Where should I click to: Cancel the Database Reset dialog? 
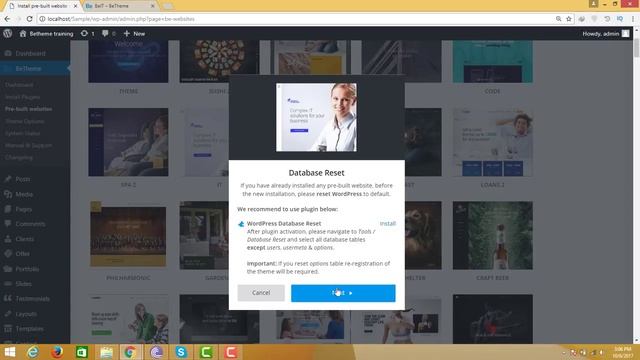coord(261,293)
